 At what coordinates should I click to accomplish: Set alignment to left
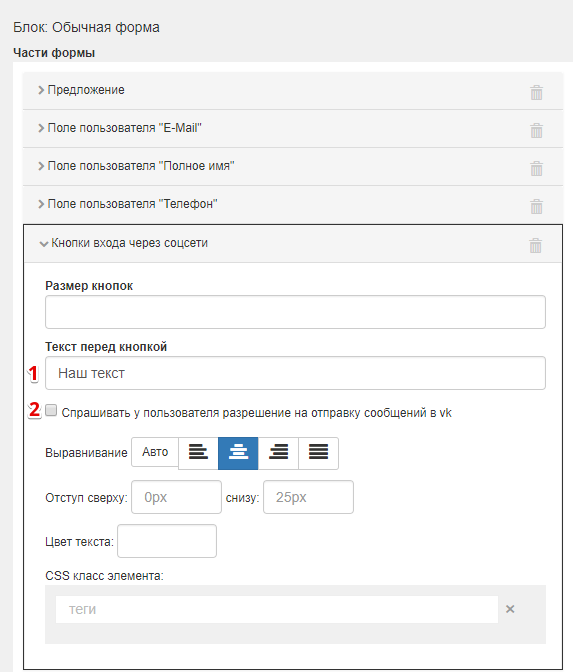click(x=198, y=453)
